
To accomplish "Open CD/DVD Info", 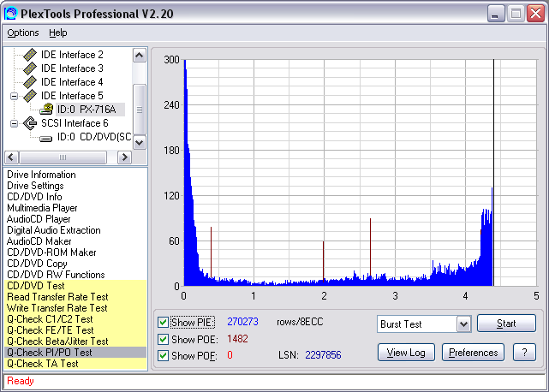I will click(34, 197).
